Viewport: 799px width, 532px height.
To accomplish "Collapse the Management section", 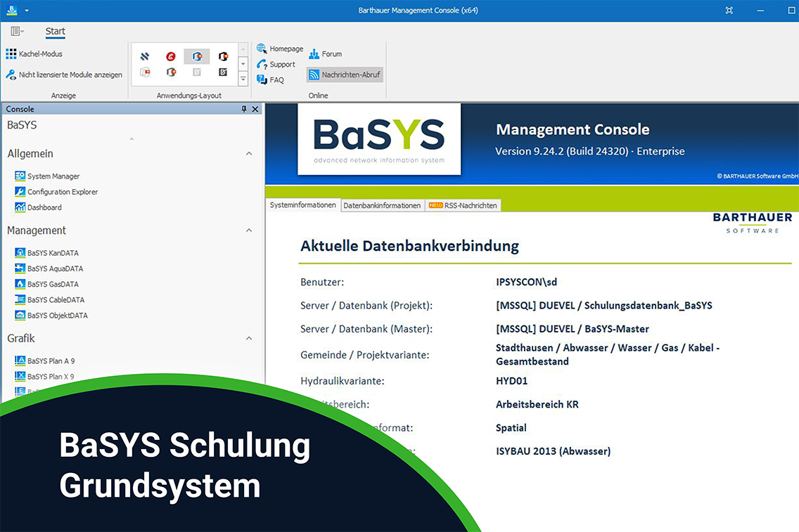I will (249, 231).
